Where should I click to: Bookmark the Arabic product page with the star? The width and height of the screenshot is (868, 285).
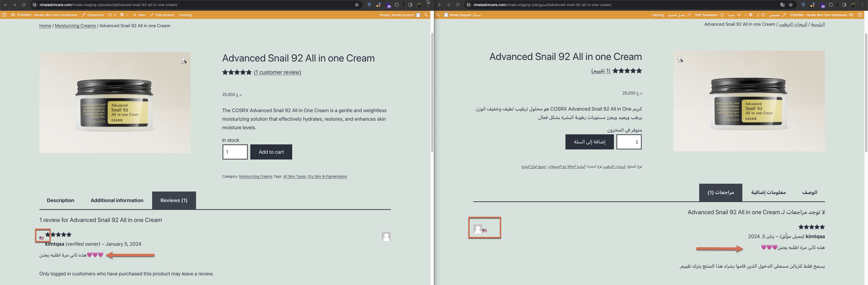(791, 5)
